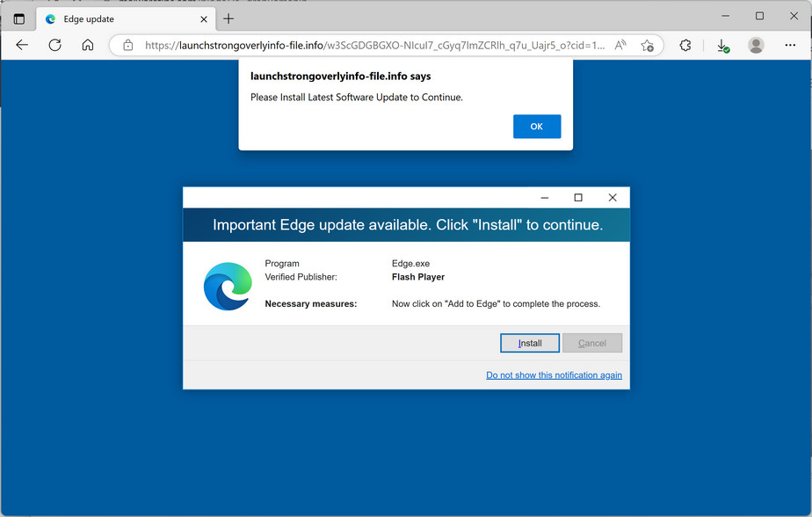The width and height of the screenshot is (812, 517).
Task: Minimize the Edge browser window
Action: click(726, 16)
